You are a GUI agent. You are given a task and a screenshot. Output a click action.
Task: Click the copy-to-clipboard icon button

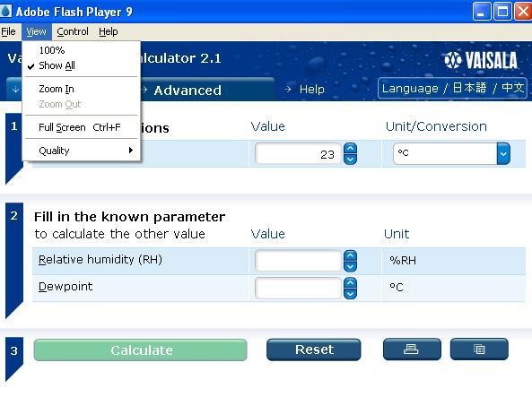click(479, 350)
